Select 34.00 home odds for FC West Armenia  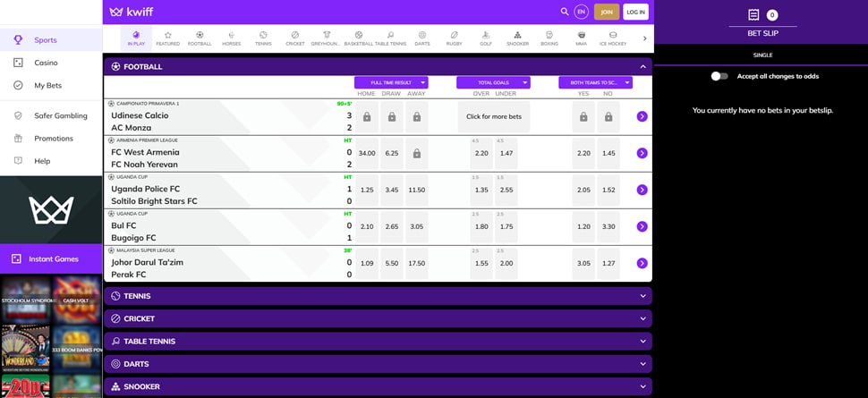click(x=367, y=153)
